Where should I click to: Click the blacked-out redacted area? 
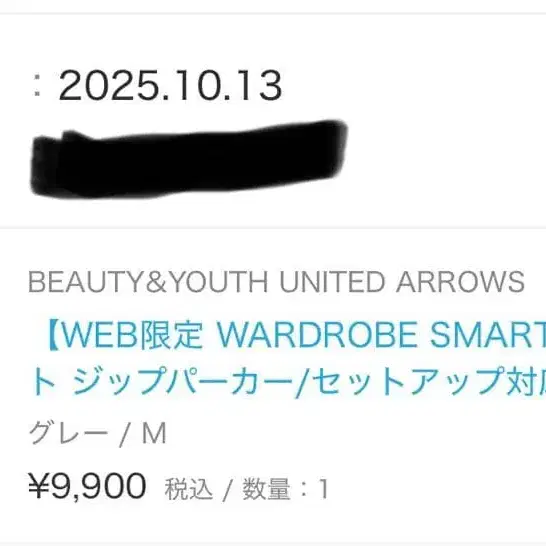[189, 159]
